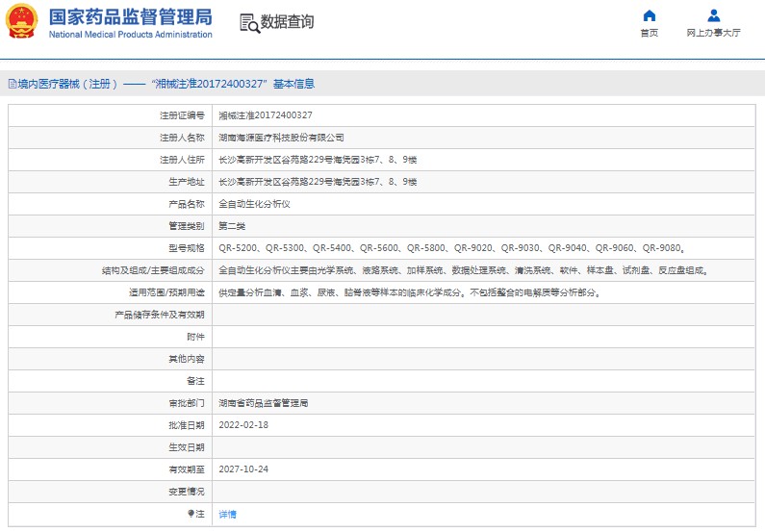Click the 网上办事大厅 label
Screen dimensions: 765x532
tap(713, 33)
